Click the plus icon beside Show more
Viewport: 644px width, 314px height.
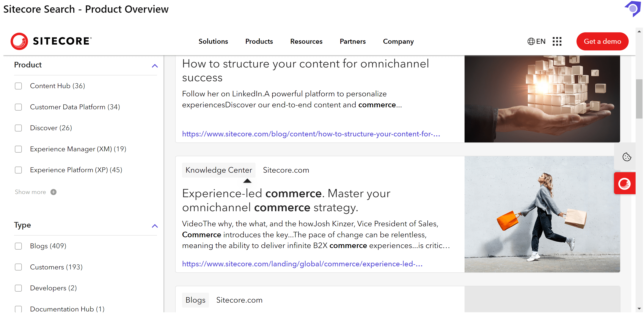click(x=53, y=192)
